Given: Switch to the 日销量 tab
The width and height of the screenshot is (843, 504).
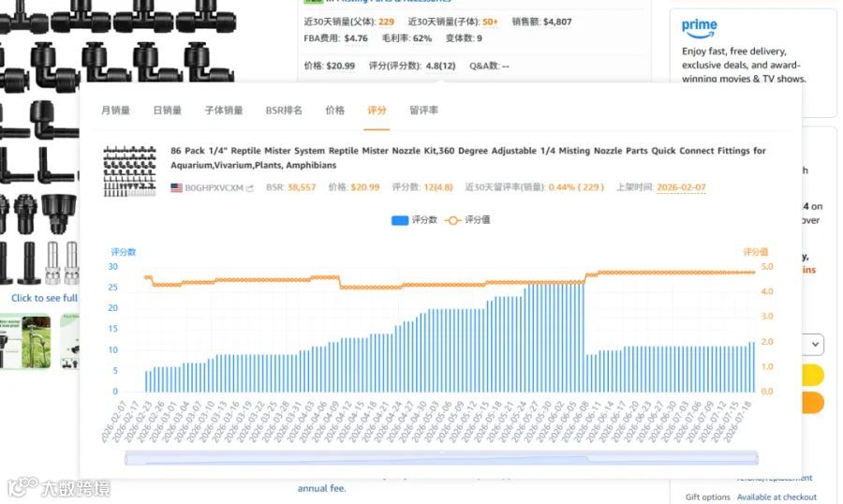Looking at the screenshot, I should coord(168,111).
